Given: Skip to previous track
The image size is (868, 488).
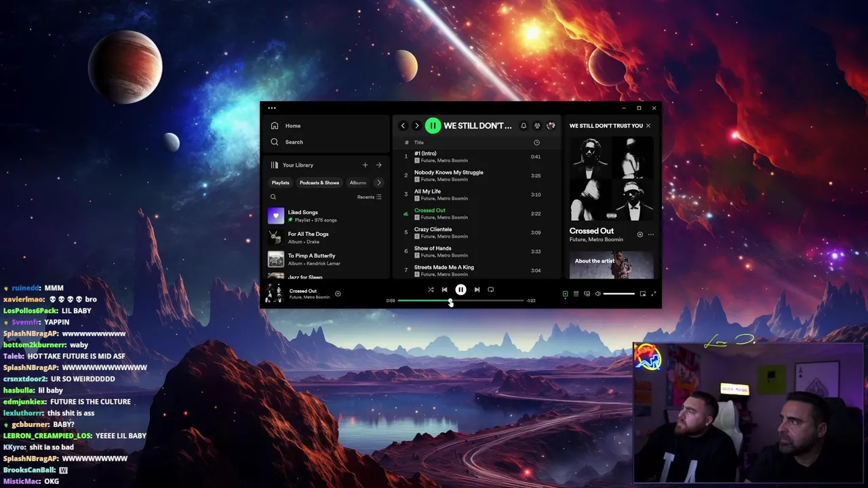Looking at the screenshot, I should [445, 289].
